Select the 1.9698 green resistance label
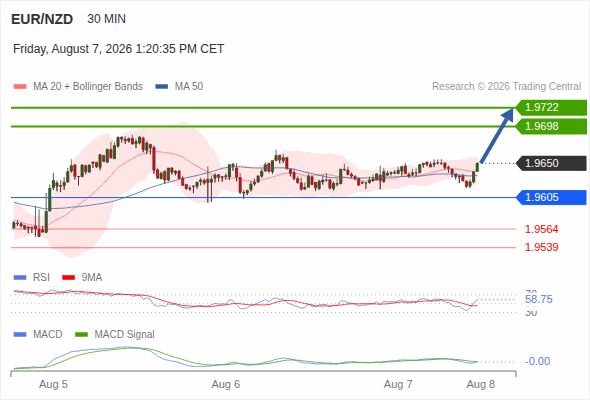590x400 pixels. 551,126
